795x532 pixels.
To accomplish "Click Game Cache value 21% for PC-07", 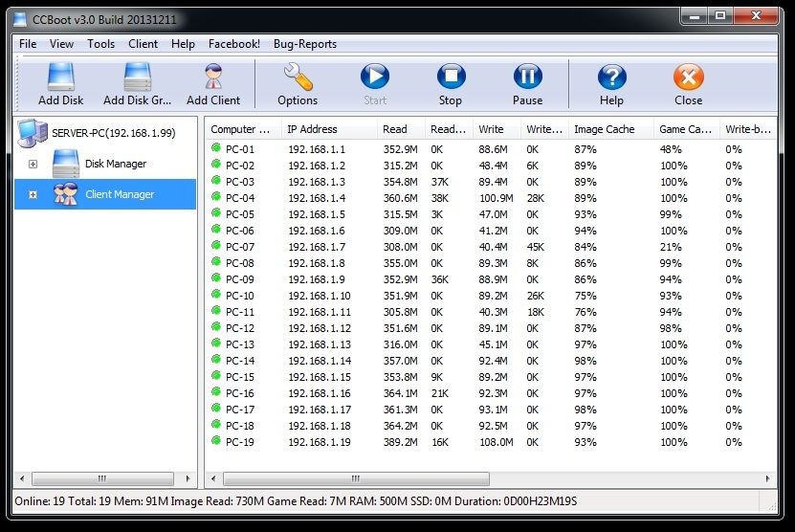I will coord(671,247).
